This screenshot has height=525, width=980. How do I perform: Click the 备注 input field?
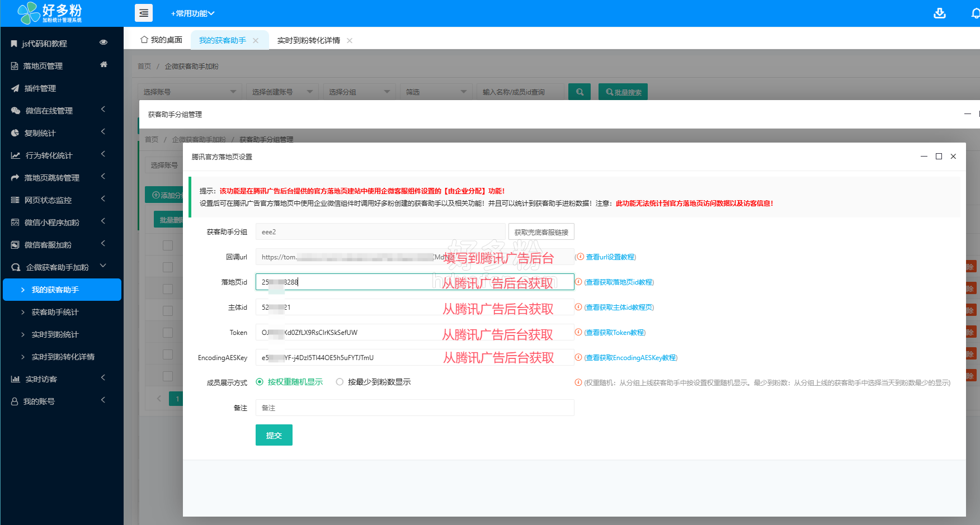[414, 408]
